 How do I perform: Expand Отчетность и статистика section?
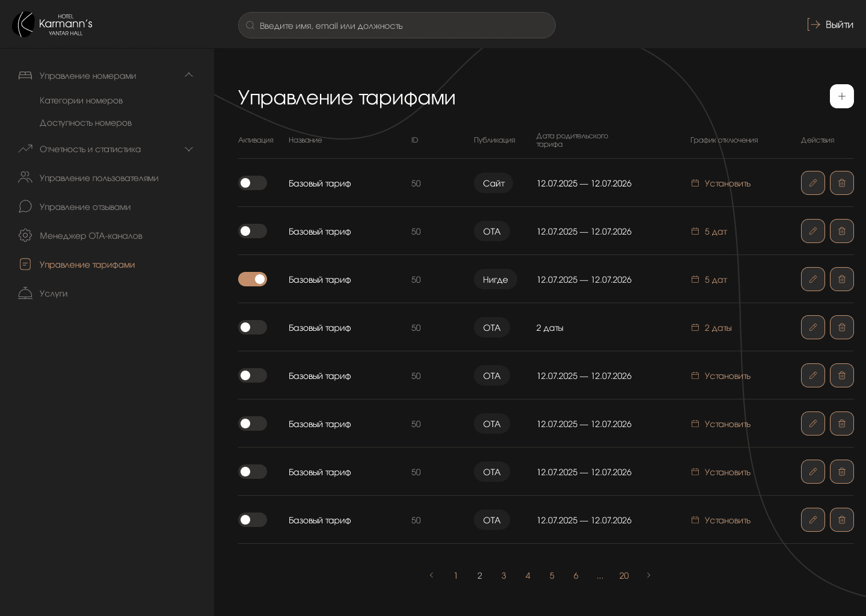[189, 149]
